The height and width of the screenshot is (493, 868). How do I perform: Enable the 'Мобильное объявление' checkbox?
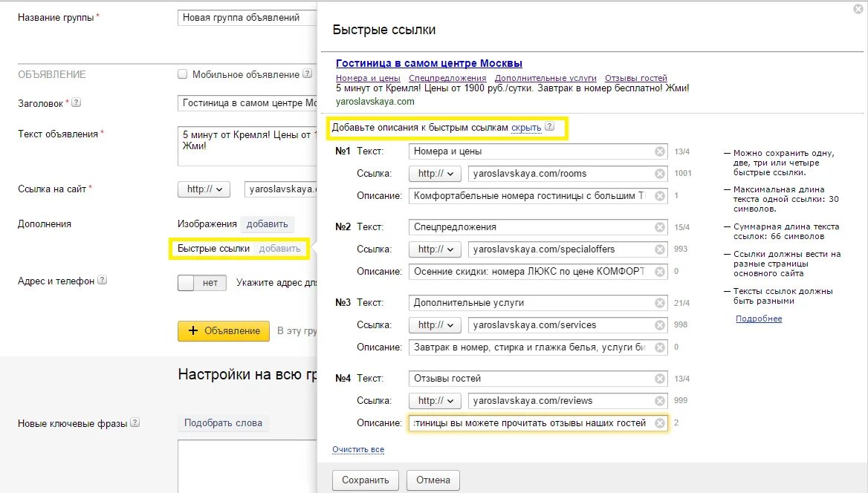(182, 74)
